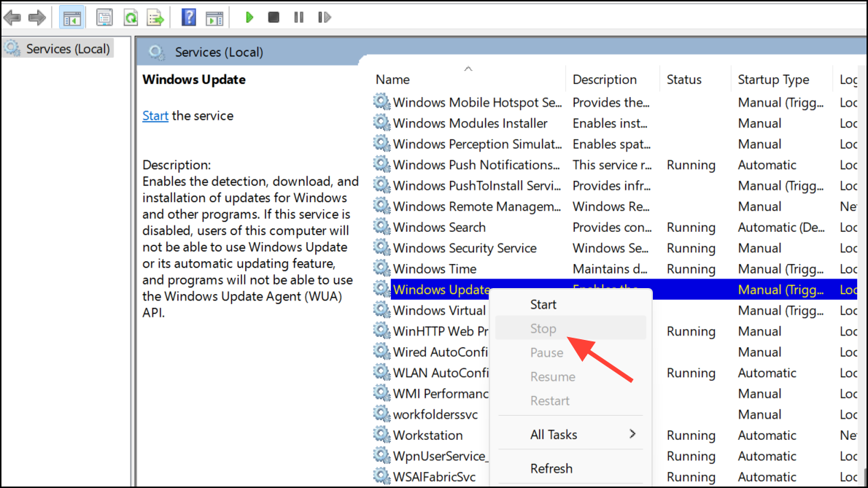This screenshot has width=868, height=488.
Task: Sort by the Startup Type column header
Action: [773, 79]
